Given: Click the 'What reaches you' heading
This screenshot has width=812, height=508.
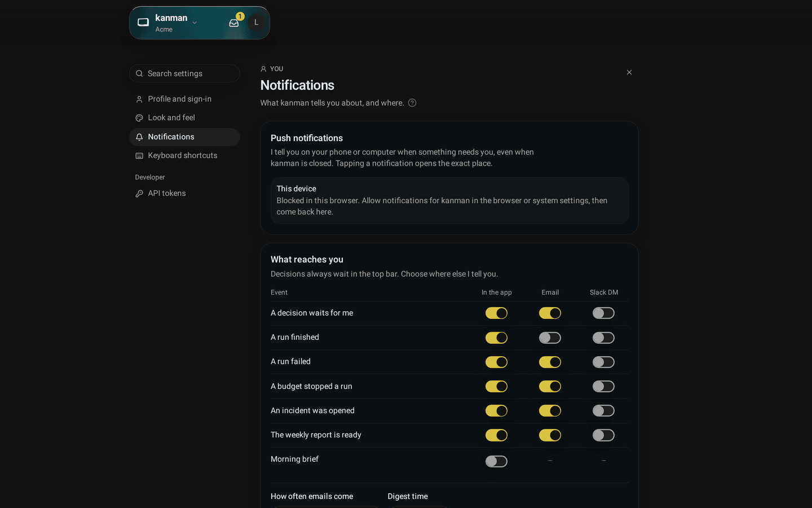Looking at the screenshot, I should pos(307,260).
